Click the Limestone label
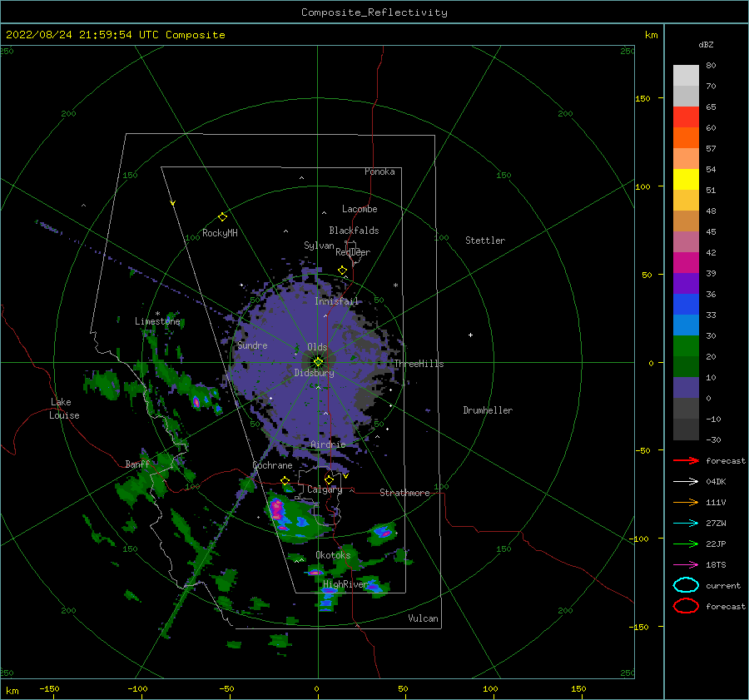The height and width of the screenshot is (700, 749). (x=157, y=321)
